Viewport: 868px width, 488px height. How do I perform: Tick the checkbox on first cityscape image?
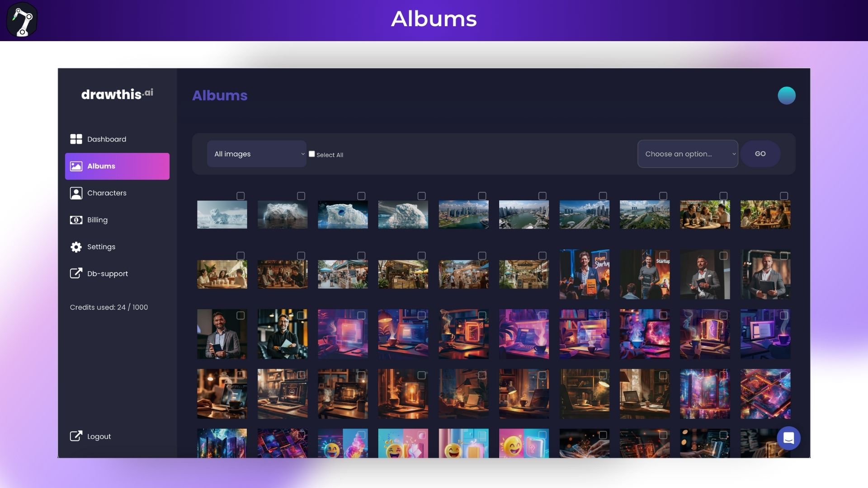tap(482, 196)
